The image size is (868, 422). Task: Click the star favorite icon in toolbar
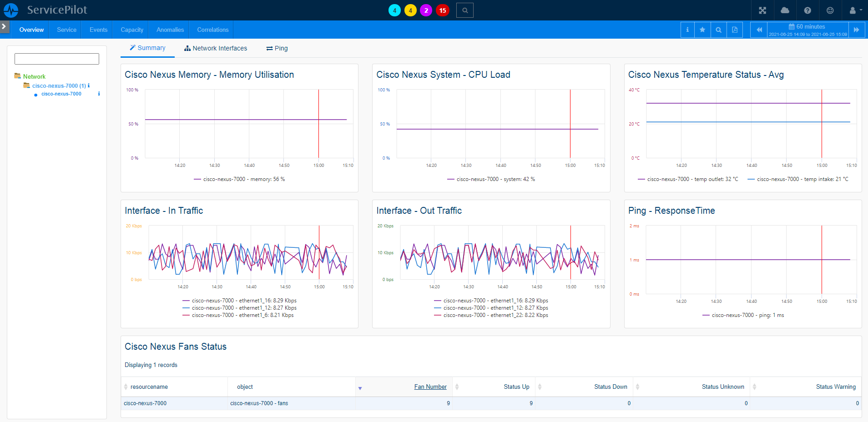point(702,30)
